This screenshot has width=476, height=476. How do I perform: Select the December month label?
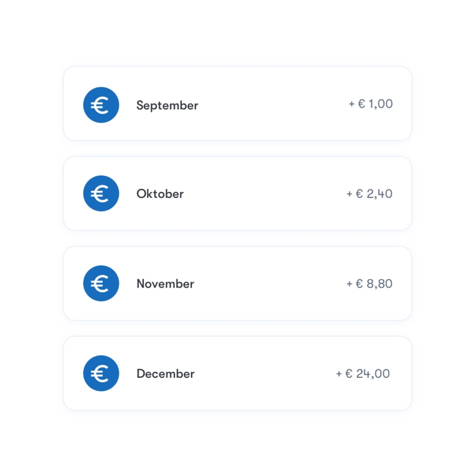pos(166,373)
